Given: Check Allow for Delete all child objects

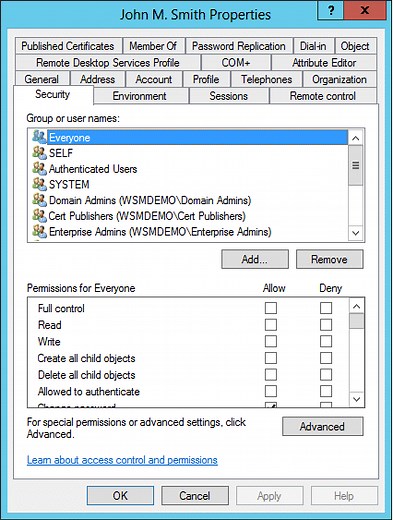Looking at the screenshot, I should [271, 375].
